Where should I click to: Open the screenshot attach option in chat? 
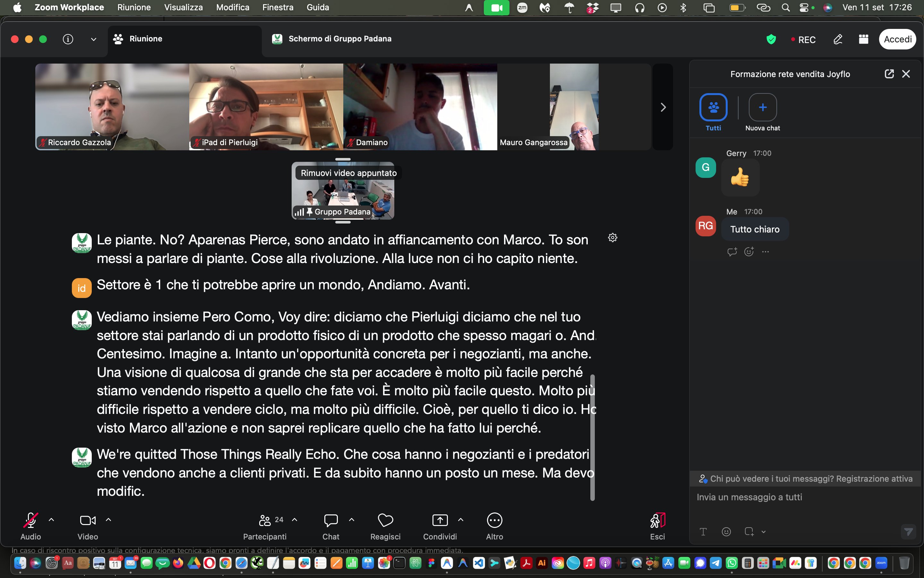click(x=749, y=531)
